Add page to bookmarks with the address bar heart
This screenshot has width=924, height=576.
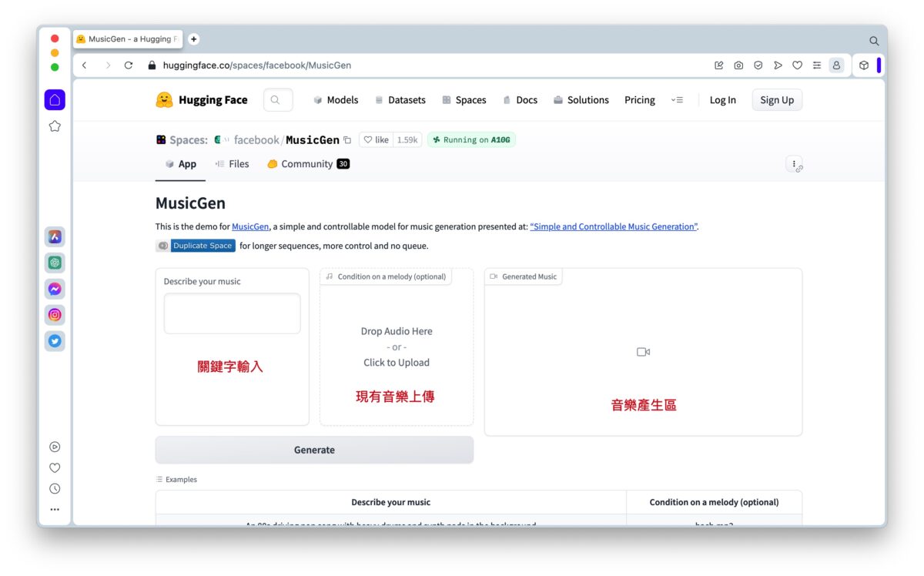798,65
